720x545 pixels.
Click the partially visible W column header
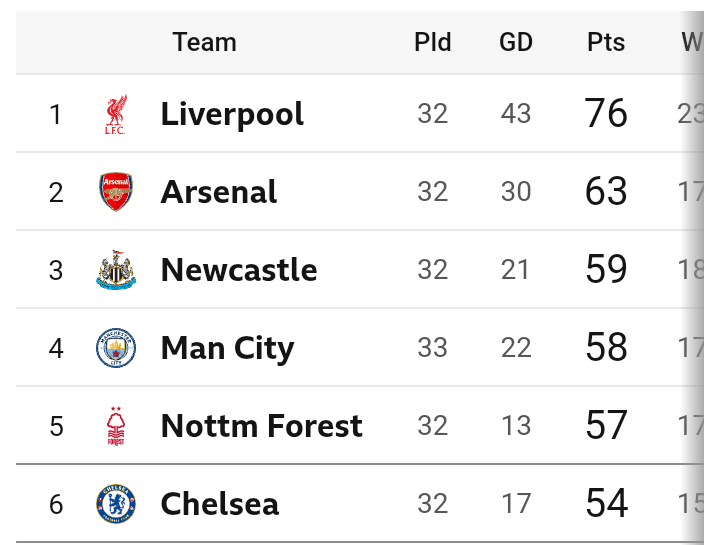tap(692, 42)
